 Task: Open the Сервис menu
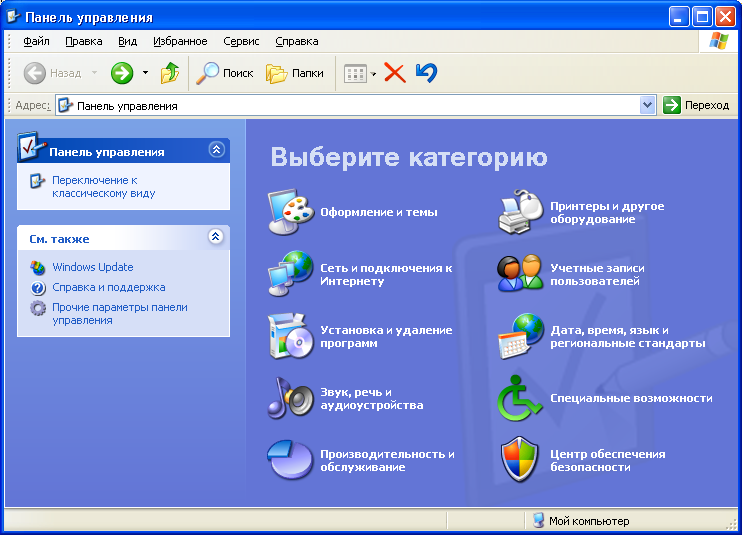[241, 41]
